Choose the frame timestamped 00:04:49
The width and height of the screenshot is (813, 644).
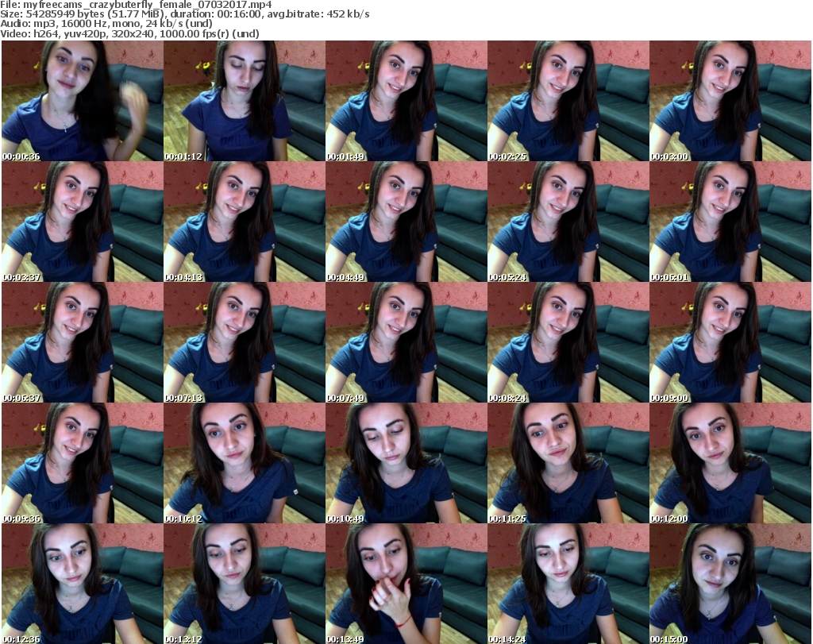[x=406, y=222]
